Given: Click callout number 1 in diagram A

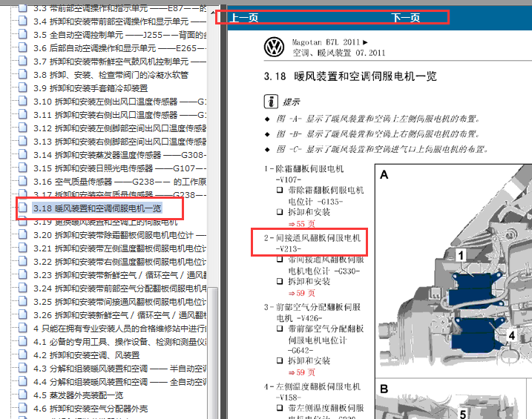Looking at the screenshot, I should tap(461, 255).
